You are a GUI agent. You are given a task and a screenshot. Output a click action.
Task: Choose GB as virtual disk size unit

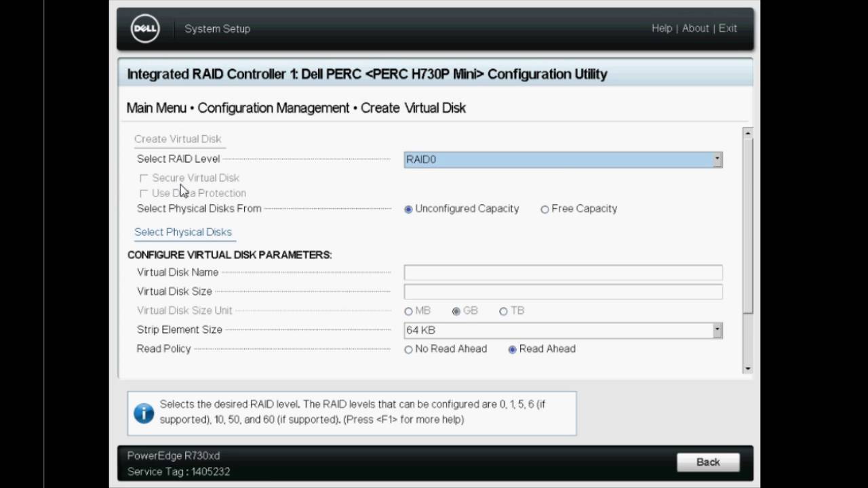click(x=456, y=312)
